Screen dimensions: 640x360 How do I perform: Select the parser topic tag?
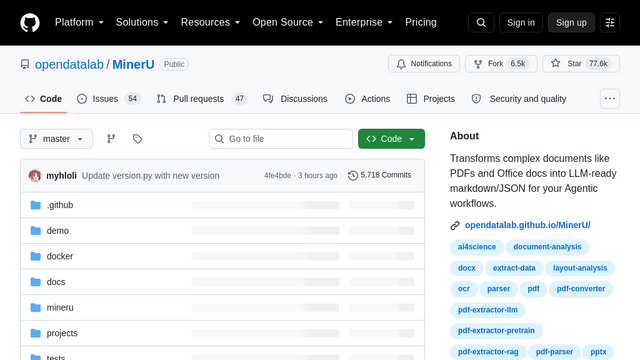(499, 289)
